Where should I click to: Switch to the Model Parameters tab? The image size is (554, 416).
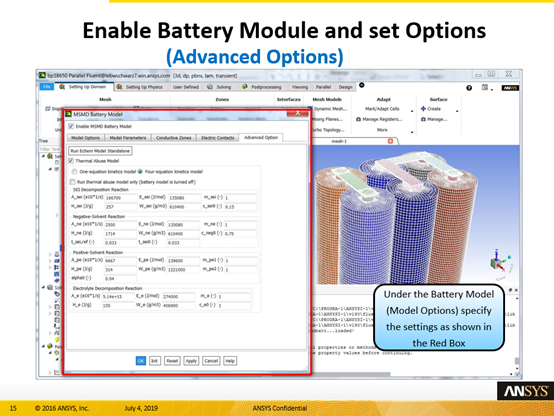(128, 138)
